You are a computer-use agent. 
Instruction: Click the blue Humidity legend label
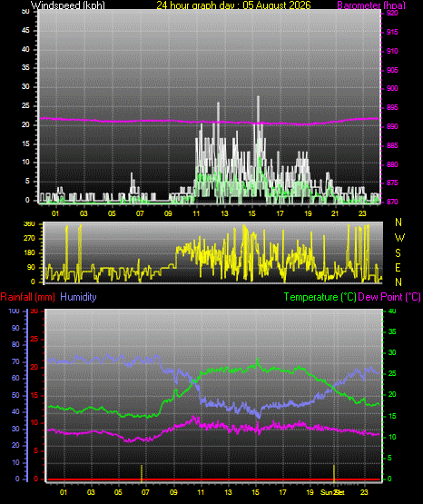pos(78,297)
